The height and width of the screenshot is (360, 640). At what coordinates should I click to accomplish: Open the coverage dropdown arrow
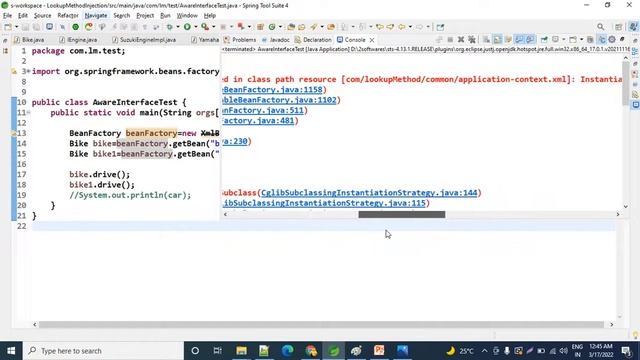[x=213, y=27]
